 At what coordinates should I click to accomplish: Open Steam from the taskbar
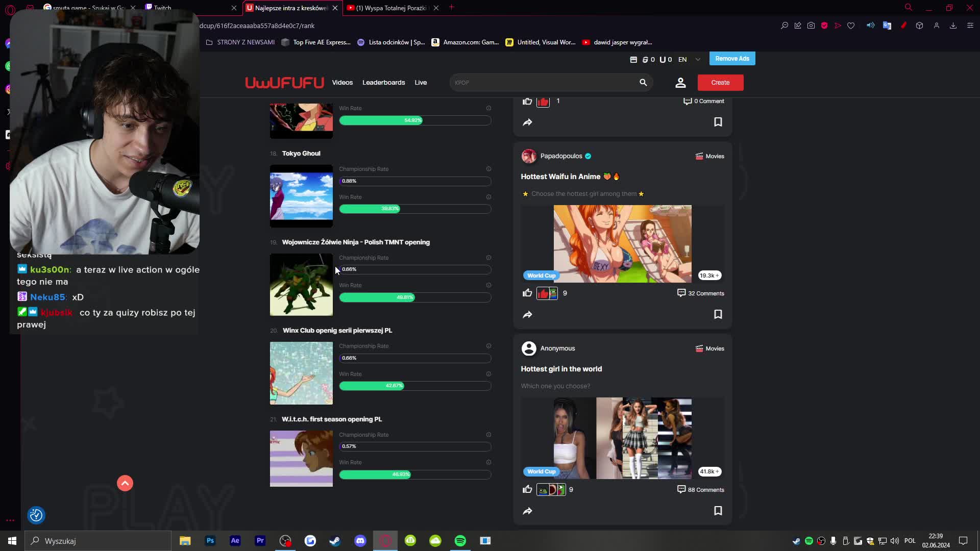[x=335, y=541]
